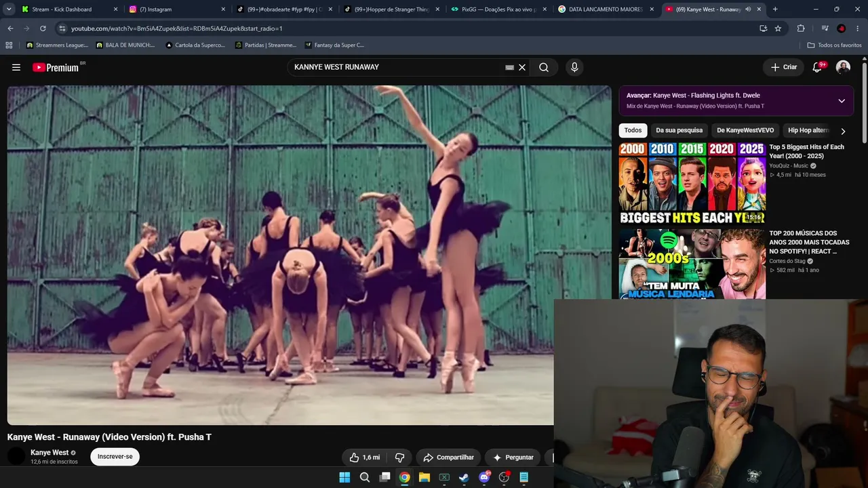Switch to the PixGG Doações Pix tab

tap(498, 9)
